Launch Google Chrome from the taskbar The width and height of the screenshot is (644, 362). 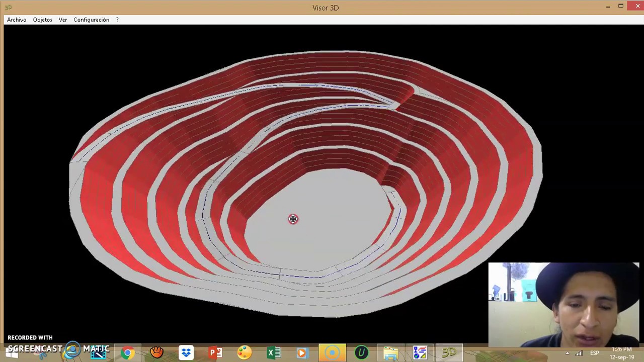[127, 353]
